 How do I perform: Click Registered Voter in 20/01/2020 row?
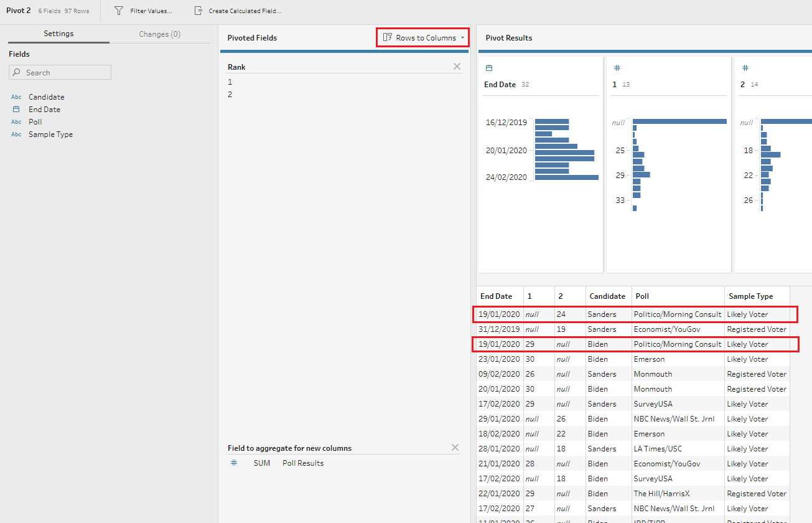tap(757, 389)
